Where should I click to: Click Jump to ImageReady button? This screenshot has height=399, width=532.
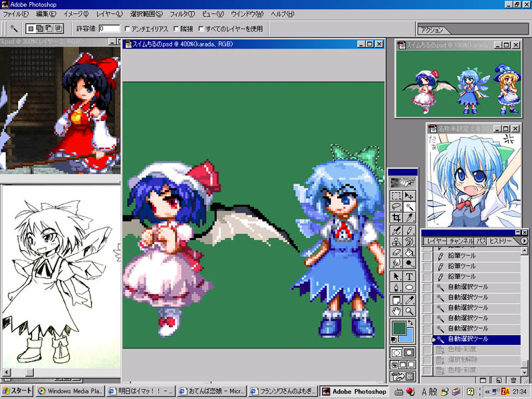[403, 376]
